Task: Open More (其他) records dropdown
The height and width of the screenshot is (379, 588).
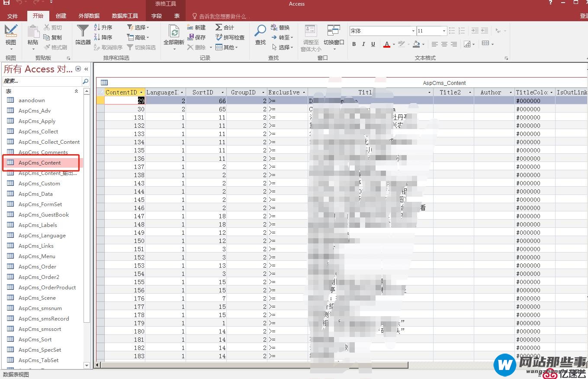Action: [227, 47]
